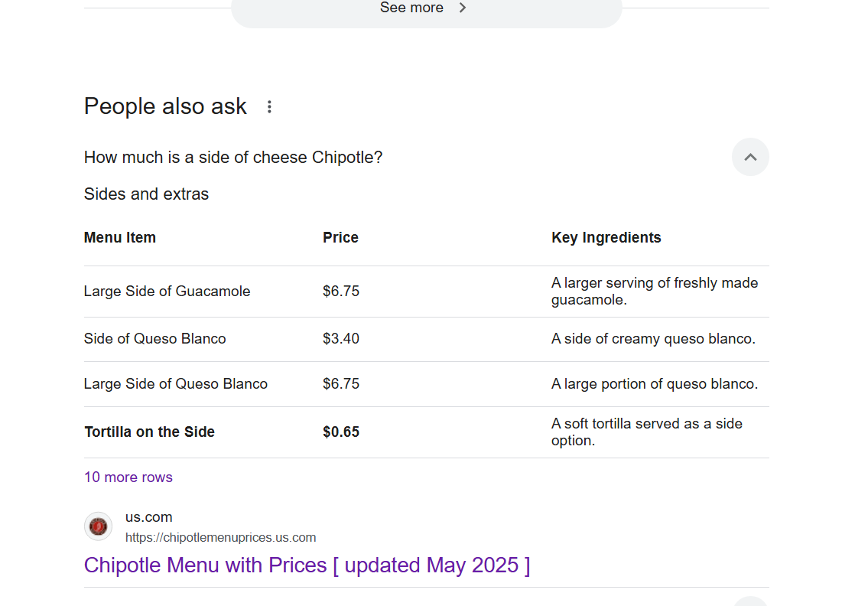This screenshot has width=868, height=606.
Task: Select the How much is a side of cheese question
Action: (x=233, y=158)
